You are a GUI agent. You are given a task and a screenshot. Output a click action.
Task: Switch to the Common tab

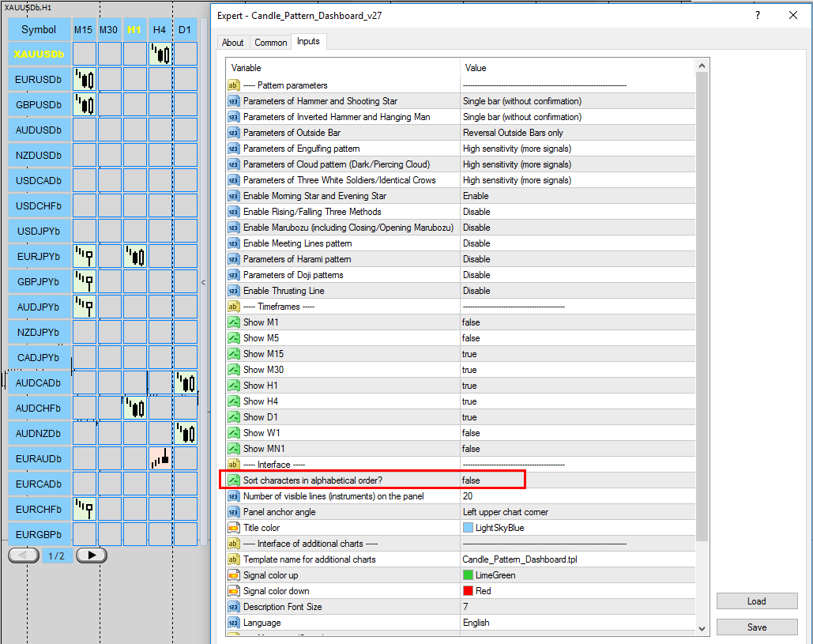(x=271, y=43)
